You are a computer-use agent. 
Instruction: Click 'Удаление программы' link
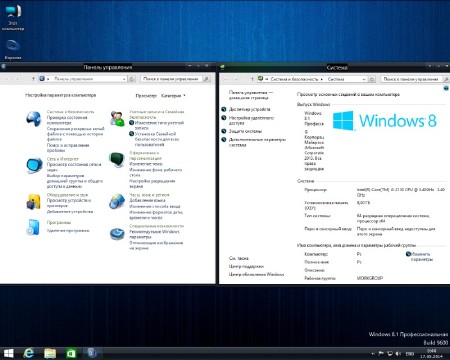[x=68, y=230]
